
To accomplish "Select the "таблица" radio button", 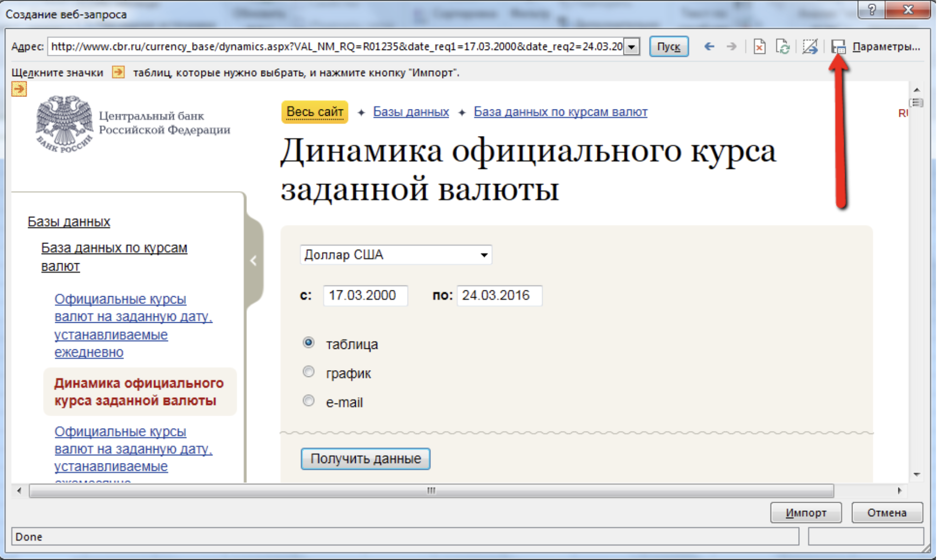I will [x=308, y=343].
